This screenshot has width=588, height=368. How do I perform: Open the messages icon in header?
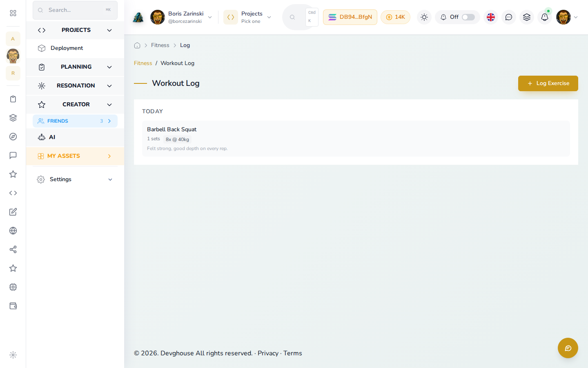(x=509, y=17)
